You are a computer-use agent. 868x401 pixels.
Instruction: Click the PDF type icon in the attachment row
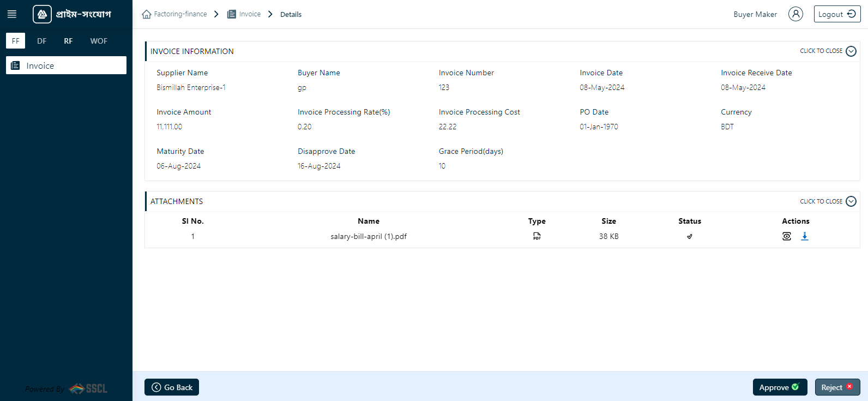click(537, 236)
